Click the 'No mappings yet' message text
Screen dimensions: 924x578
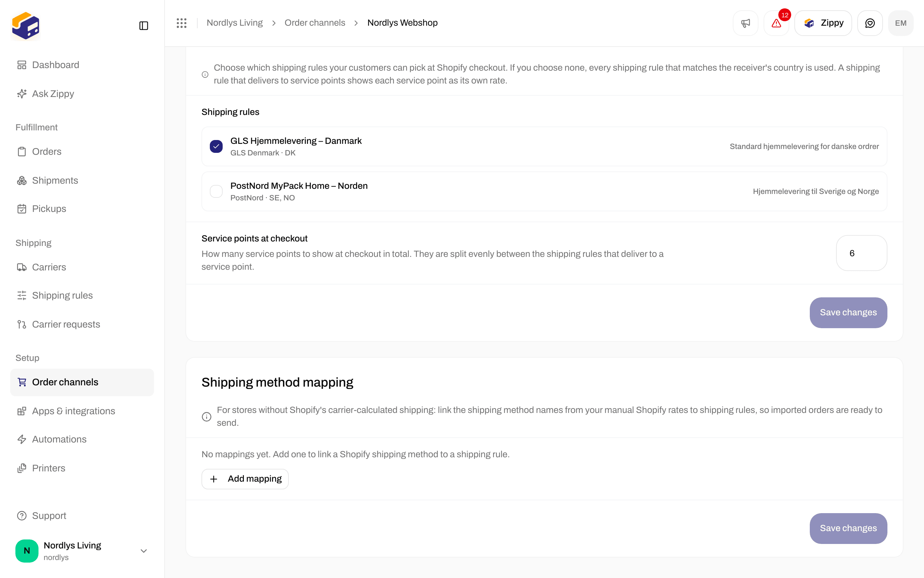click(355, 454)
